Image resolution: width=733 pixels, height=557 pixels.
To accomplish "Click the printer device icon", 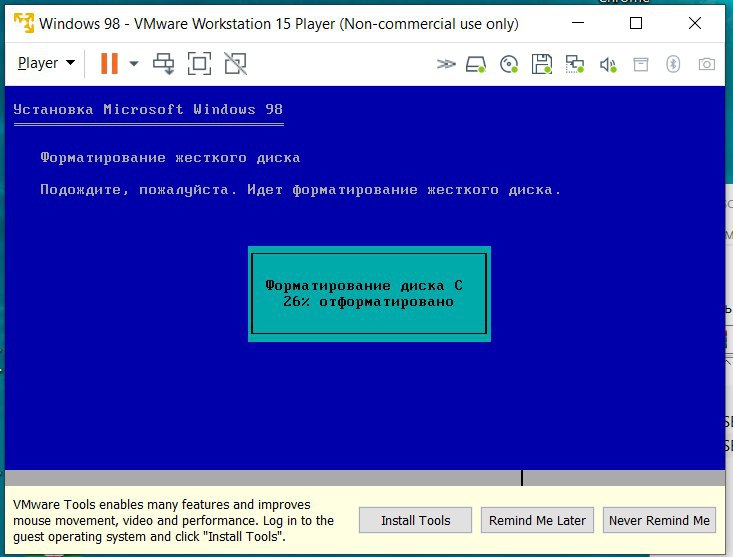I will (x=640, y=64).
